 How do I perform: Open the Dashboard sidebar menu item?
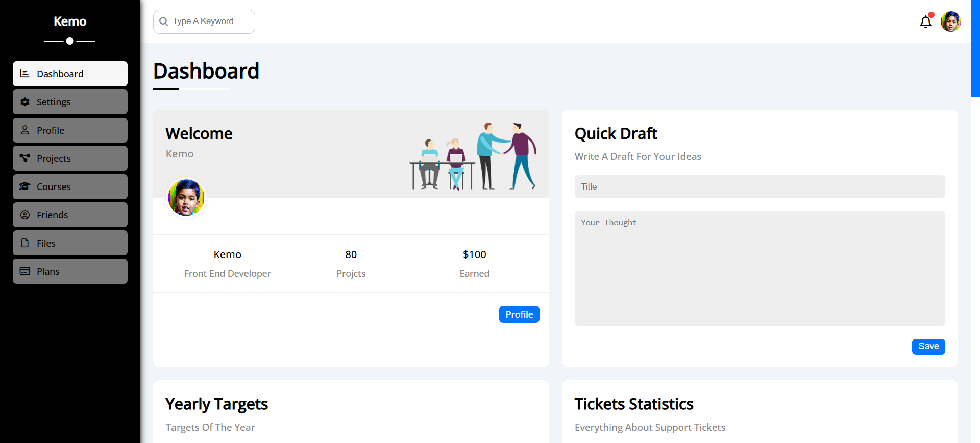(x=70, y=74)
